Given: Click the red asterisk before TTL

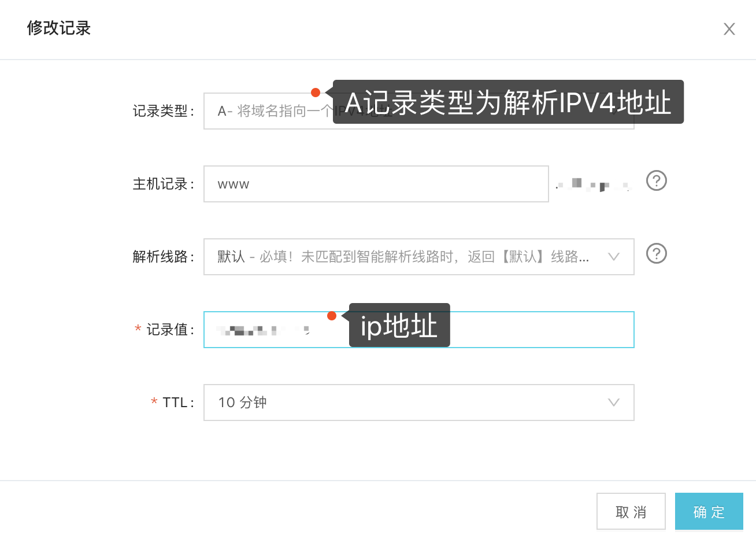Looking at the screenshot, I should point(153,402).
